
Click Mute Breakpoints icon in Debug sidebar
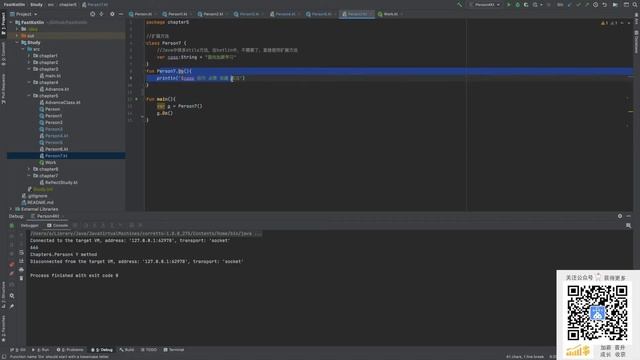[12, 273]
